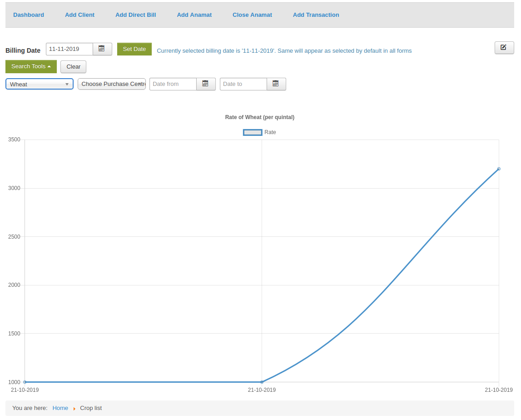Toggle the Rate legend swatch
The width and height of the screenshot is (521, 420).
pyautogui.click(x=253, y=132)
